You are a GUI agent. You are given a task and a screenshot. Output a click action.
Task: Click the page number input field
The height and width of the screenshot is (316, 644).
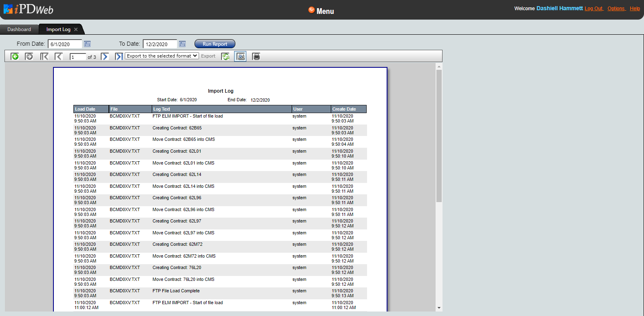click(77, 57)
